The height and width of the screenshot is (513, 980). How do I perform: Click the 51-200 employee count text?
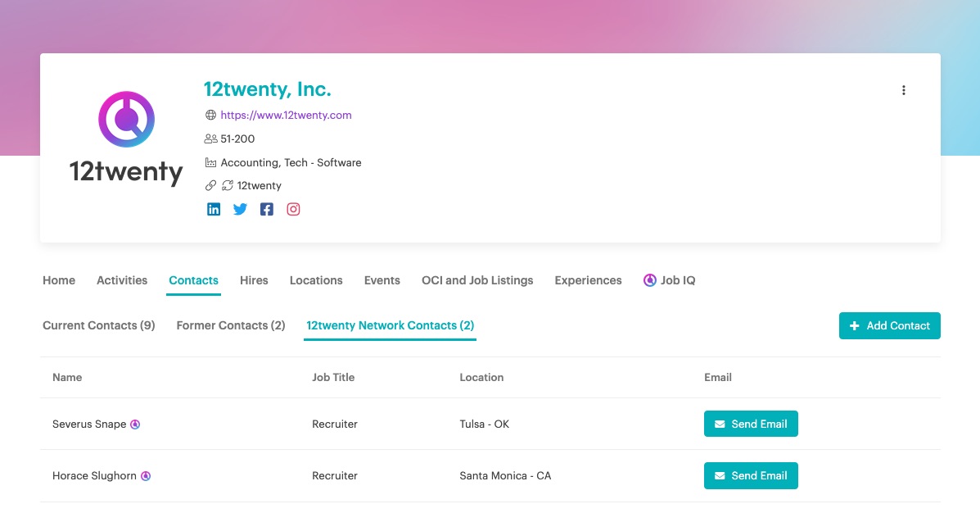point(237,138)
